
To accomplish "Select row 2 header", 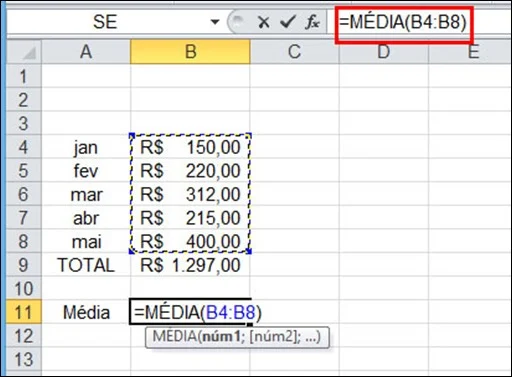I will [x=23, y=100].
